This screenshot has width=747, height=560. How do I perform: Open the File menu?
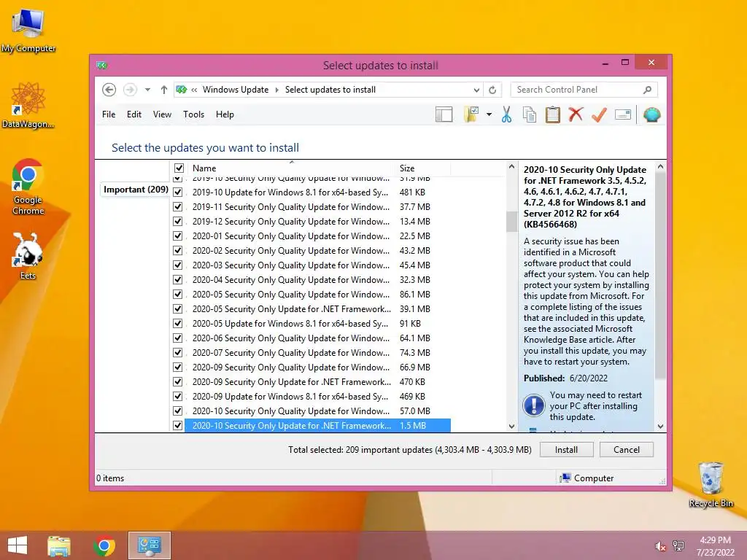[109, 114]
